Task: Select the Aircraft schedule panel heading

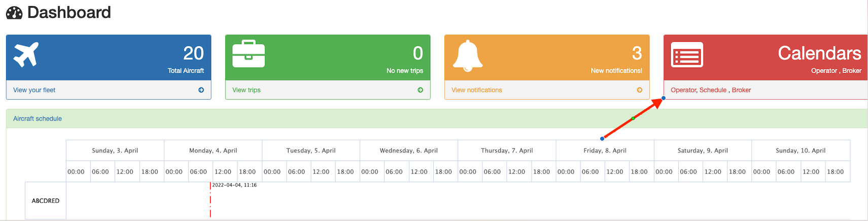Action: click(38, 118)
